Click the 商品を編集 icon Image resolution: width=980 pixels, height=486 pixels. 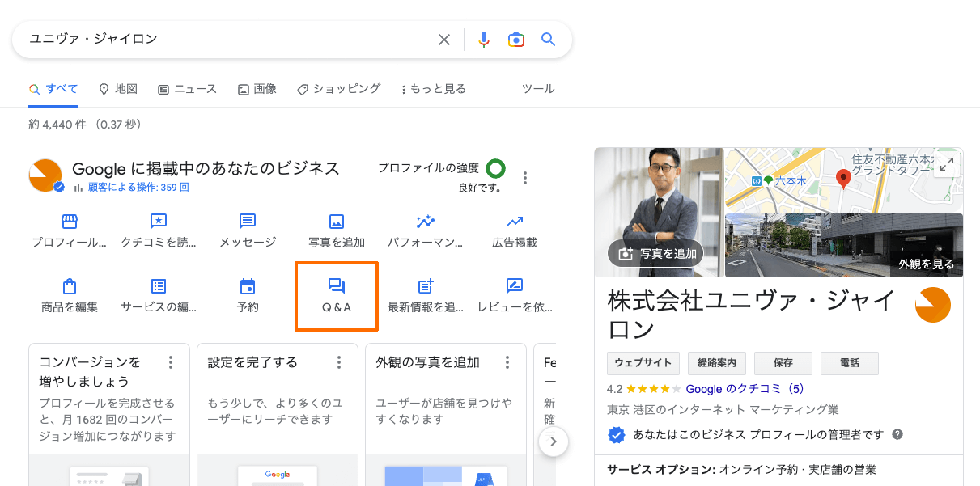[x=69, y=295]
